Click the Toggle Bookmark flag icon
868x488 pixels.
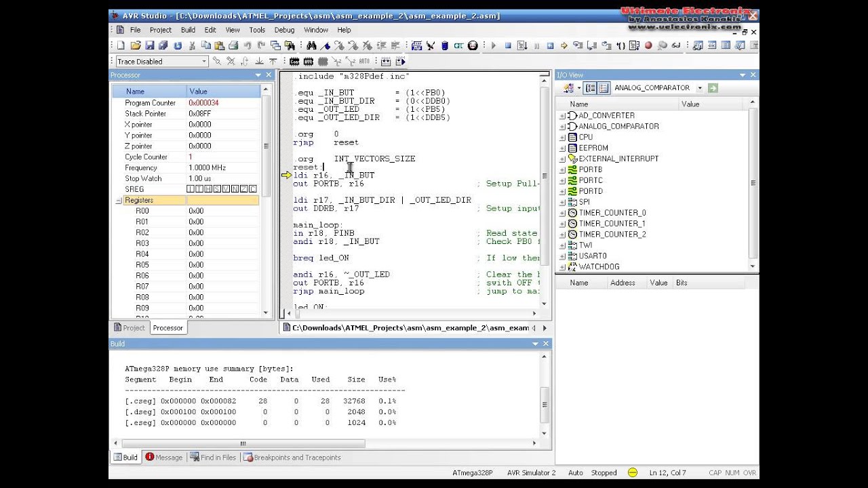point(325,45)
